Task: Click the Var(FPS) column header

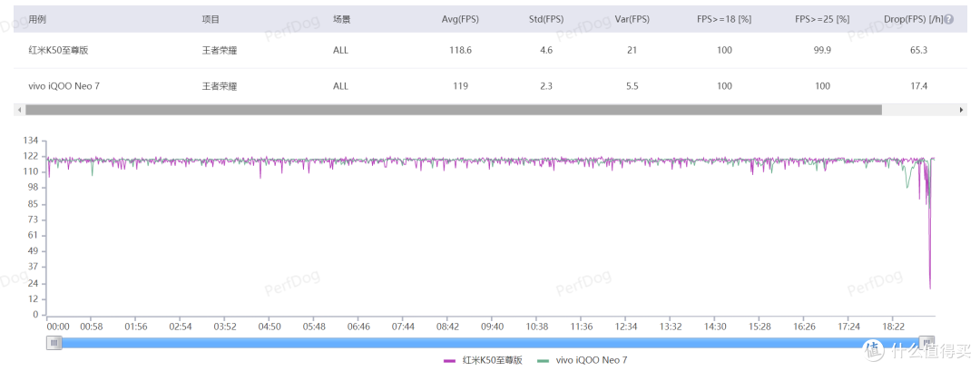Action: [632, 19]
